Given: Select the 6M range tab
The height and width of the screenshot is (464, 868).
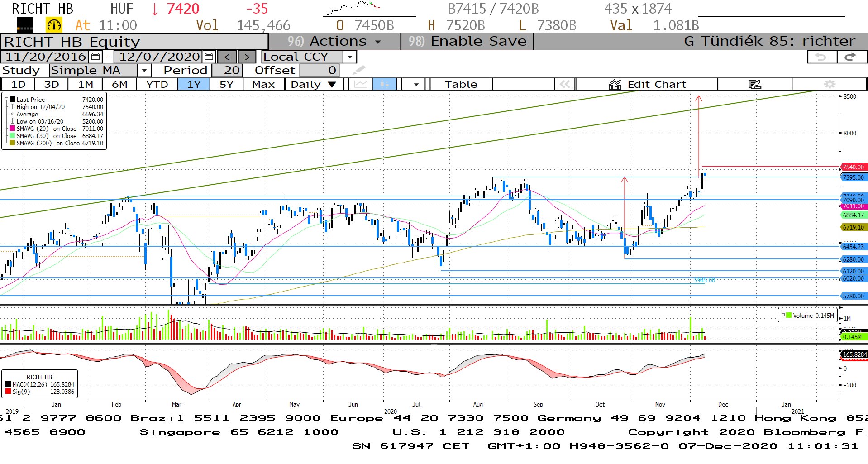Looking at the screenshot, I should click(119, 84).
